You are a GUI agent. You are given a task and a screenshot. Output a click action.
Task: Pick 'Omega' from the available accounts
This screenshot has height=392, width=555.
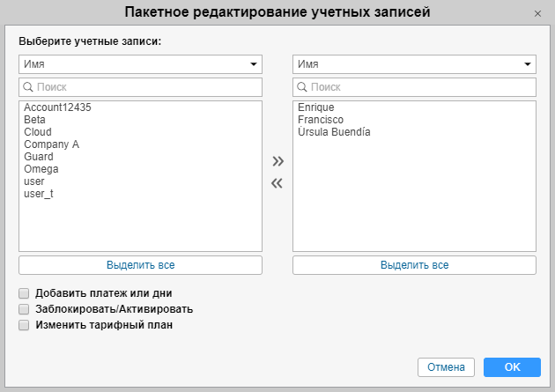[x=41, y=169]
